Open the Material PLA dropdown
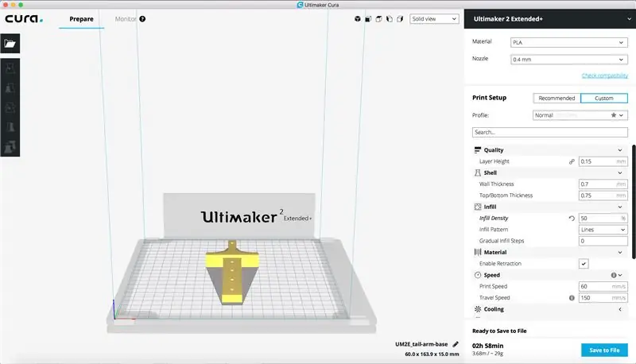This screenshot has height=364, width=636. click(x=568, y=42)
